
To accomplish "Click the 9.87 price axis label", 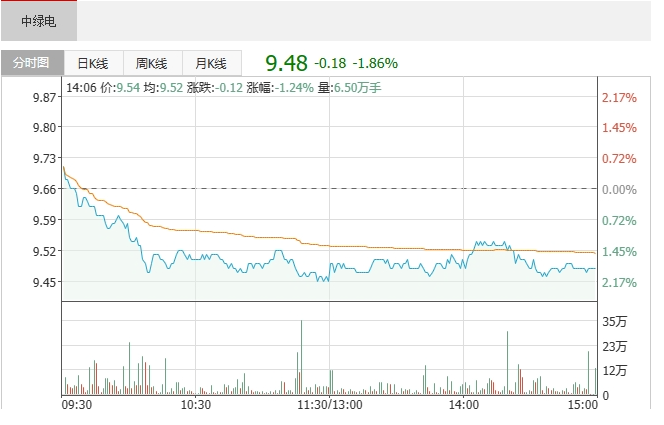I will [43, 97].
